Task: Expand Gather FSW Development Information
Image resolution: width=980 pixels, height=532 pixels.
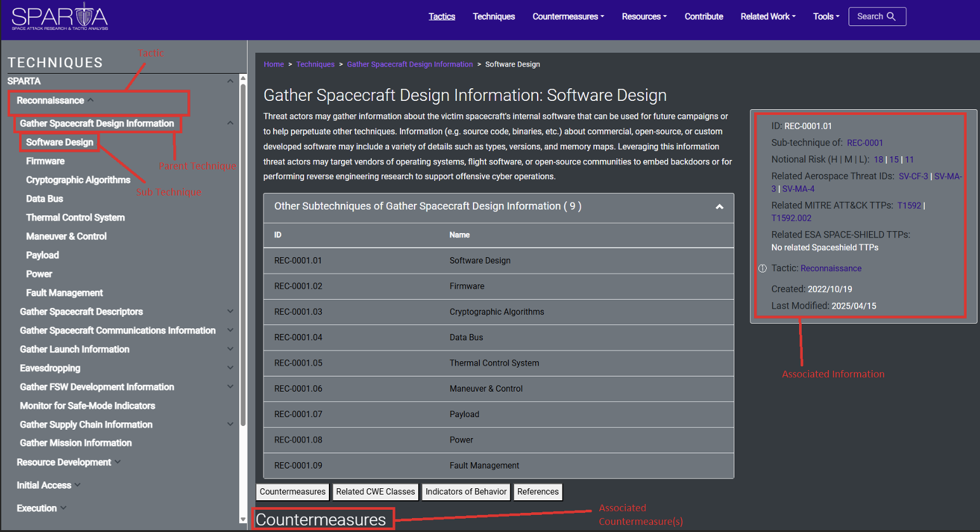Action: (230, 387)
